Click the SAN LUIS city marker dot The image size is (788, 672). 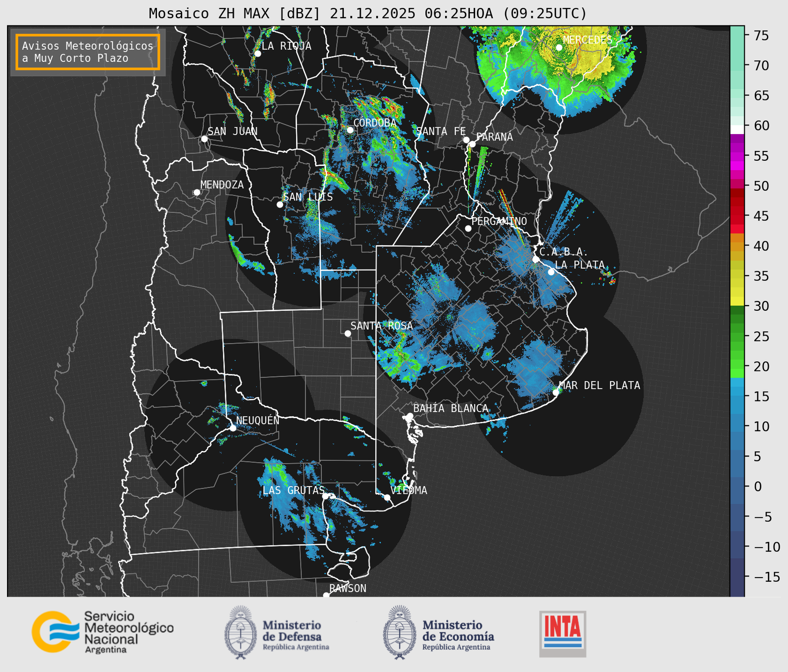(x=280, y=205)
